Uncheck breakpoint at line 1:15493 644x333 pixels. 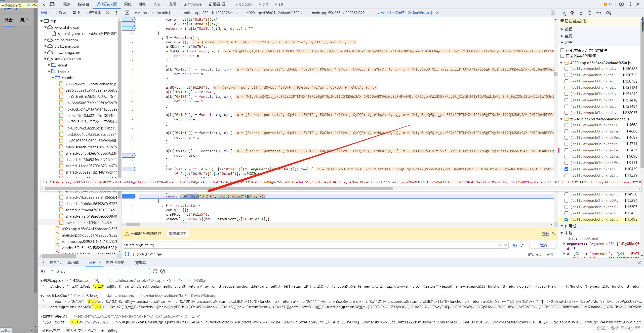[566, 219]
